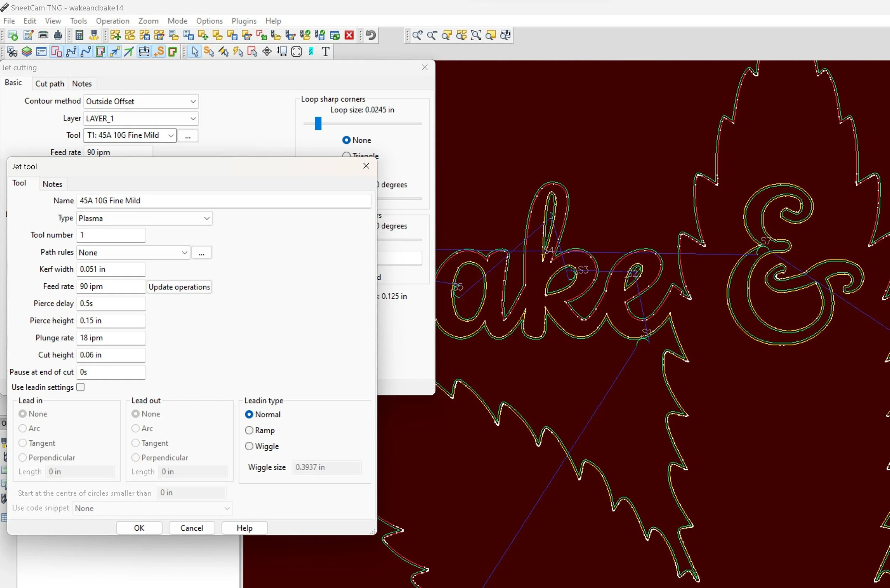Expand the tool Type Plasma dropdown
Viewport: 890px width, 588px height.
[x=144, y=218]
